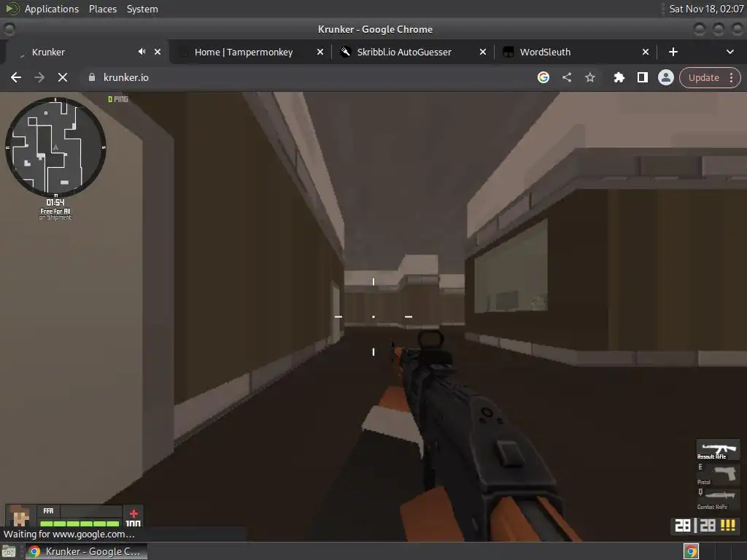Screen dimensions: 747x560
Task: Click the Krunker tab favicon
Action: pos(20,52)
